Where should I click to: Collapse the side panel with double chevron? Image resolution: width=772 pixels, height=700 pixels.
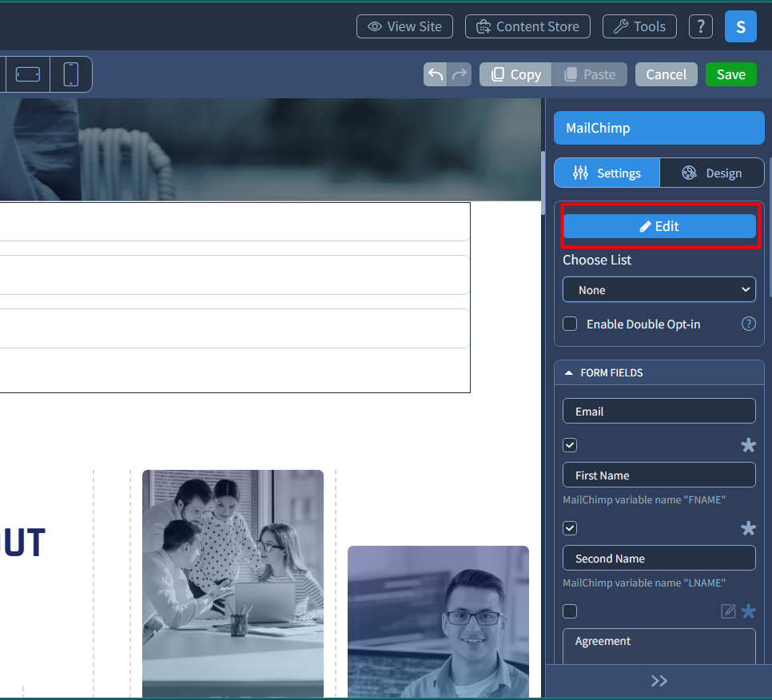tap(659, 681)
